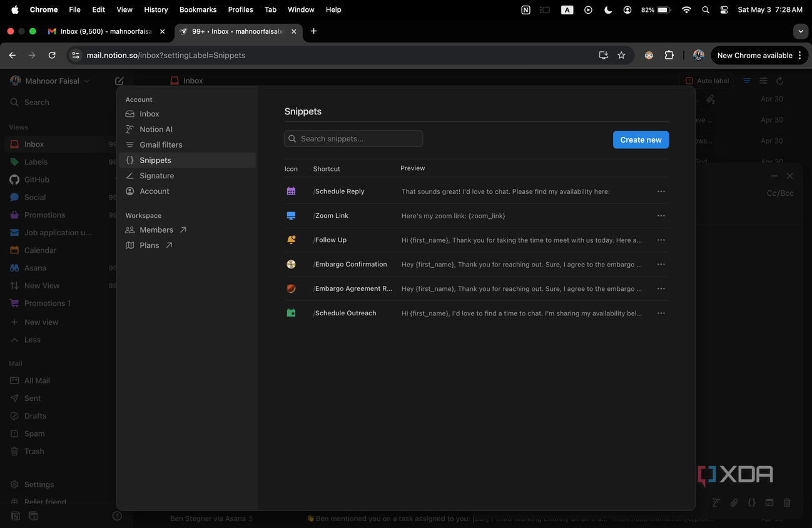The width and height of the screenshot is (812, 528).
Task: Open the help question mark icon
Action: tap(117, 516)
